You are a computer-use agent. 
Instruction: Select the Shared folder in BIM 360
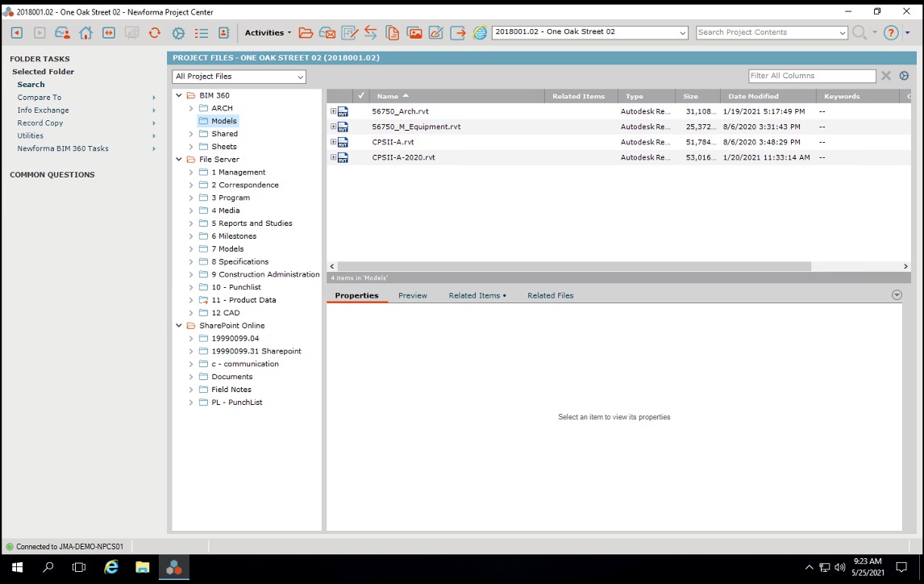coord(224,134)
